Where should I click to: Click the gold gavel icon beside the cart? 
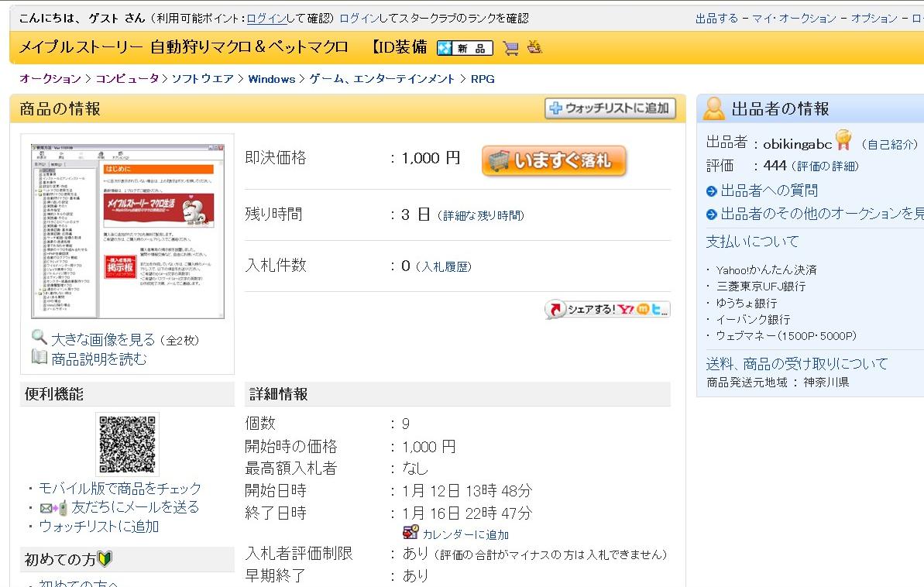[x=534, y=46]
